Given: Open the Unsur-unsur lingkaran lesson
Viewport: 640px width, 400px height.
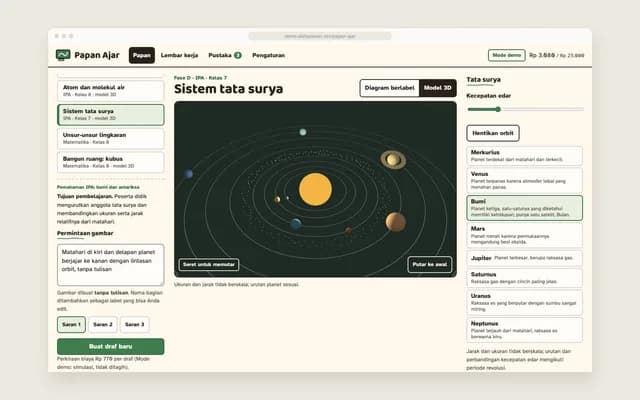Looking at the screenshot, I should (111, 138).
